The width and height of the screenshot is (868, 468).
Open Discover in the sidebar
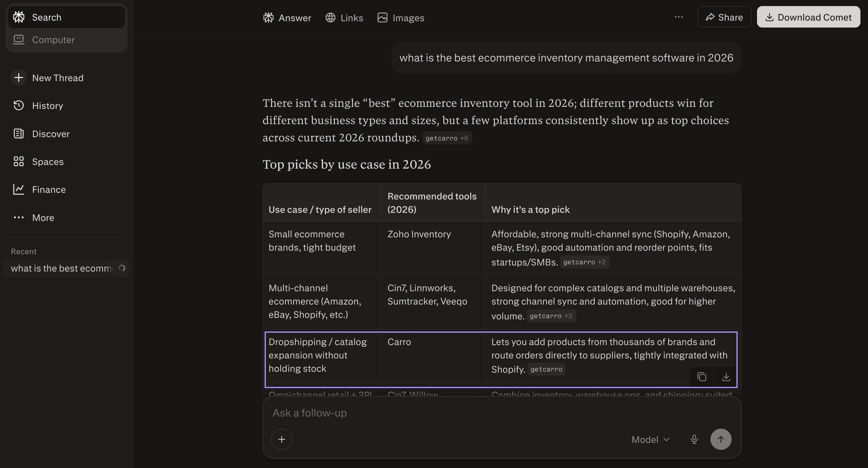point(51,134)
